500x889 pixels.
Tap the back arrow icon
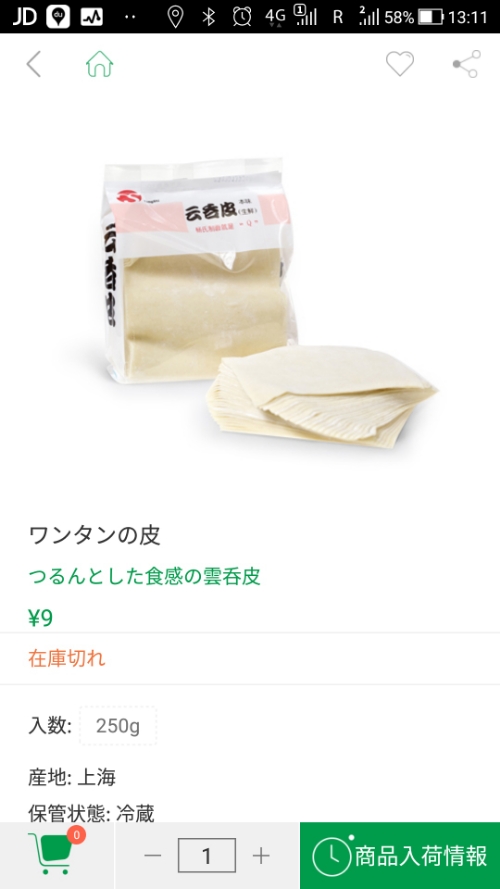[33, 64]
